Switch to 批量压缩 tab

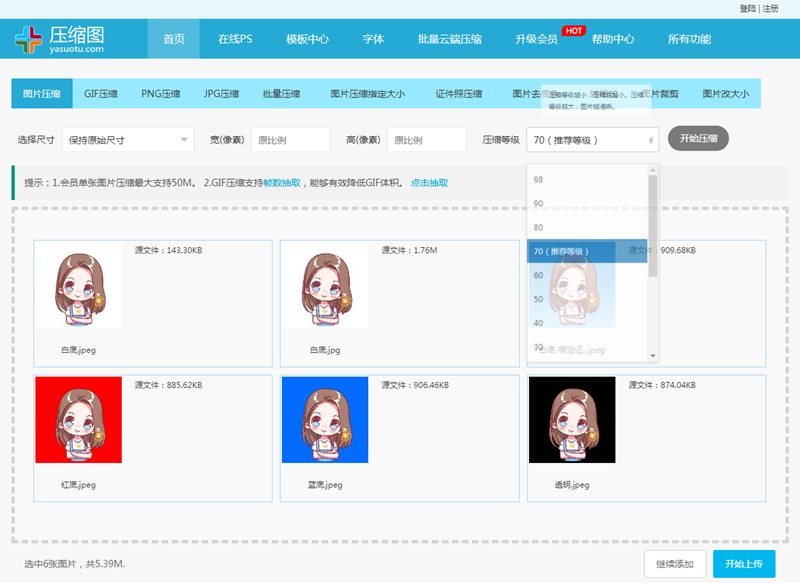tap(281, 94)
